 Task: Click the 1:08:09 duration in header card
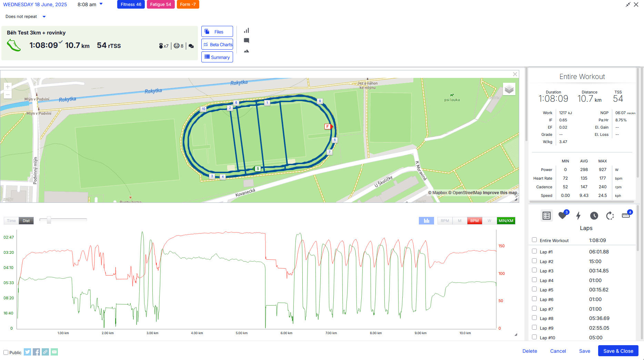(x=43, y=45)
